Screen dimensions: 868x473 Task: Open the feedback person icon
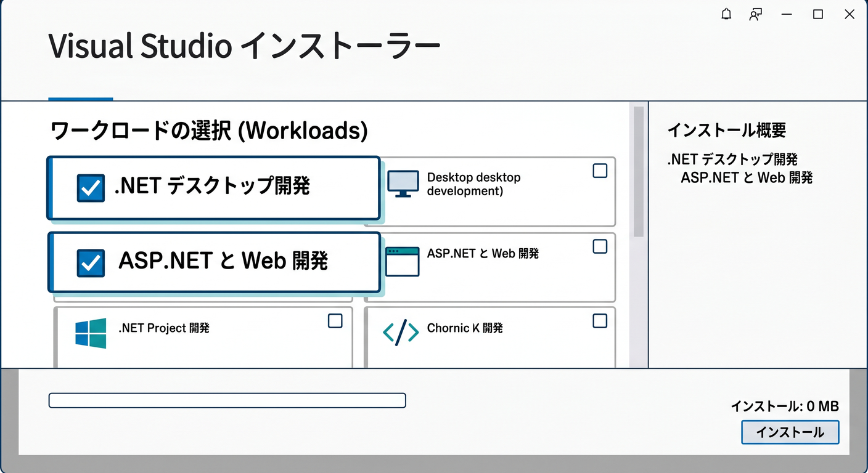coord(756,14)
